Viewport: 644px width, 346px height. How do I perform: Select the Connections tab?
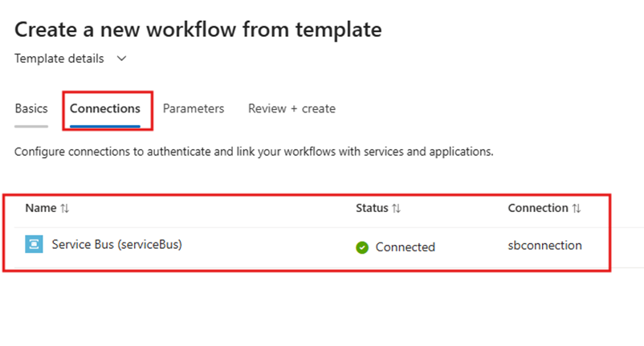tap(105, 108)
